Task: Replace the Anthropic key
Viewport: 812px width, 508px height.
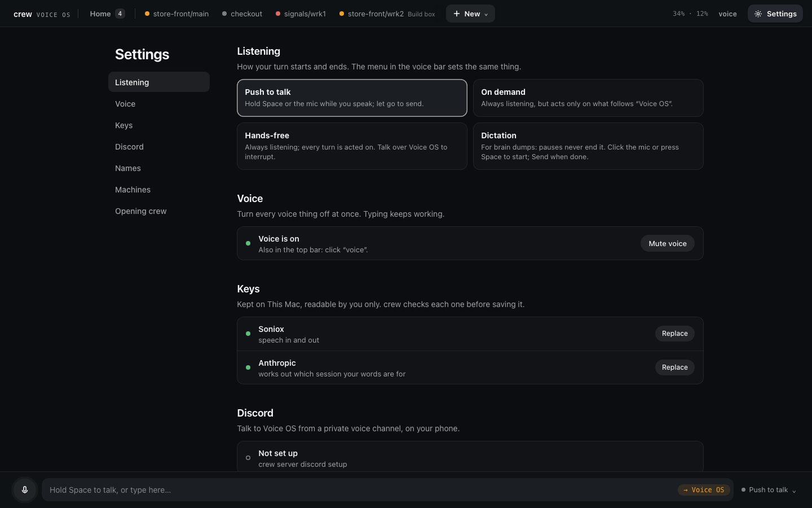Action: pyautogui.click(x=674, y=367)
